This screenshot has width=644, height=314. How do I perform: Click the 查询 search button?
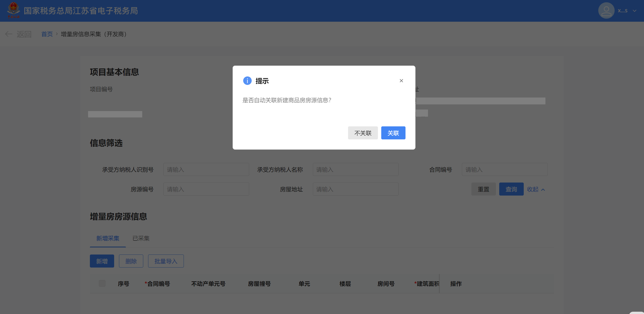click(x=511, y=189)
